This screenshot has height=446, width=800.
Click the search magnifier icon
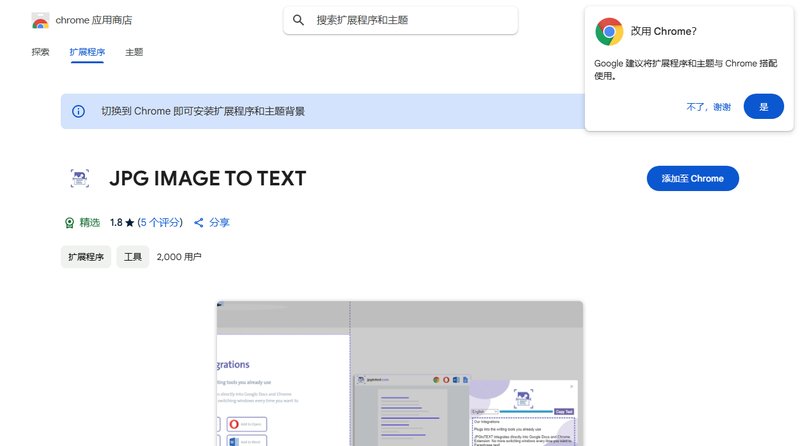point(298,20)
